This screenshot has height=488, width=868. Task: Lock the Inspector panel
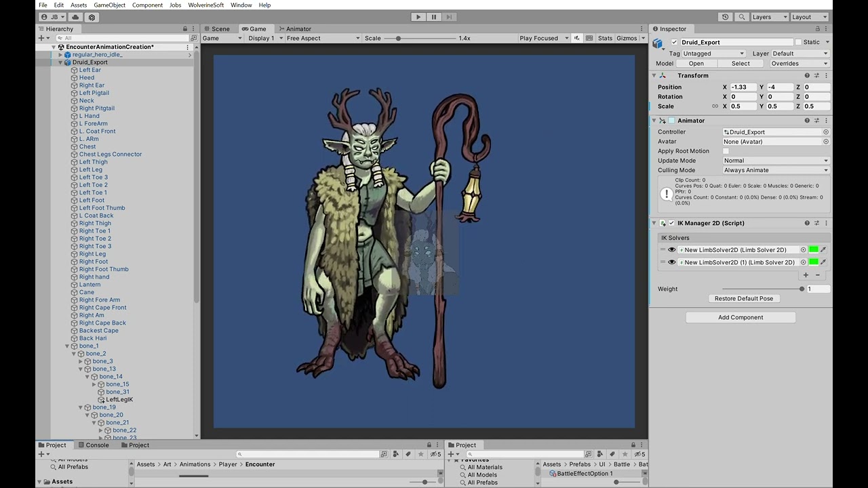818,28
